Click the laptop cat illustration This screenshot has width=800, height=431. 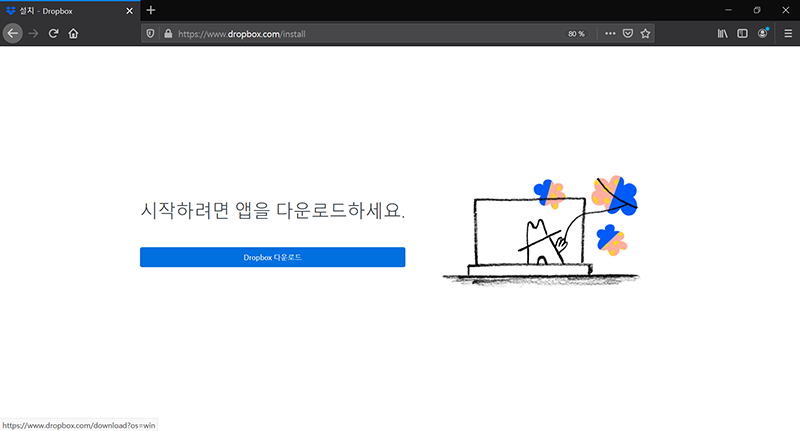click(541, 231)
